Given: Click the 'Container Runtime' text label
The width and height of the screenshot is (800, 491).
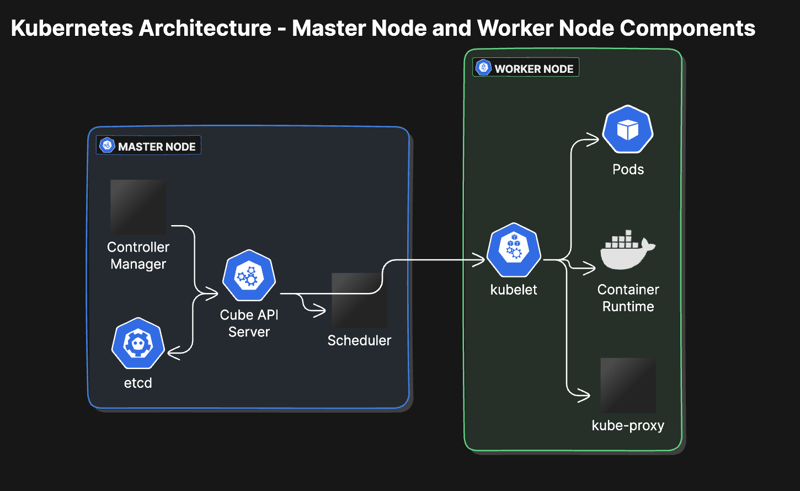Looking at the screenshot, I should pos(628,298).
